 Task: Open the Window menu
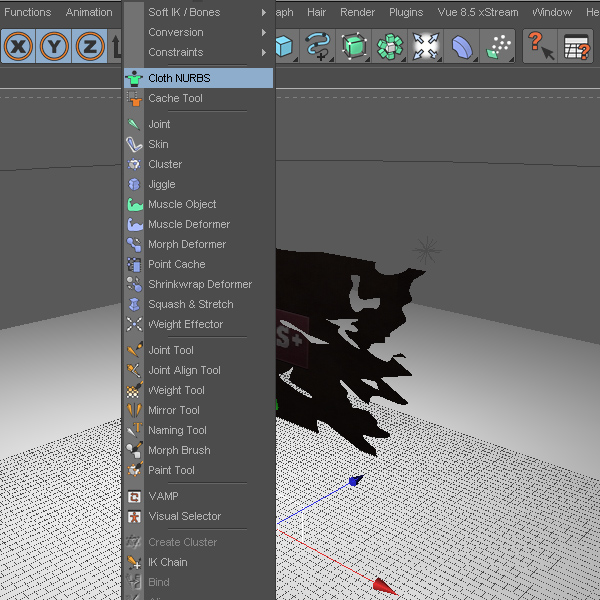(552, 12)
